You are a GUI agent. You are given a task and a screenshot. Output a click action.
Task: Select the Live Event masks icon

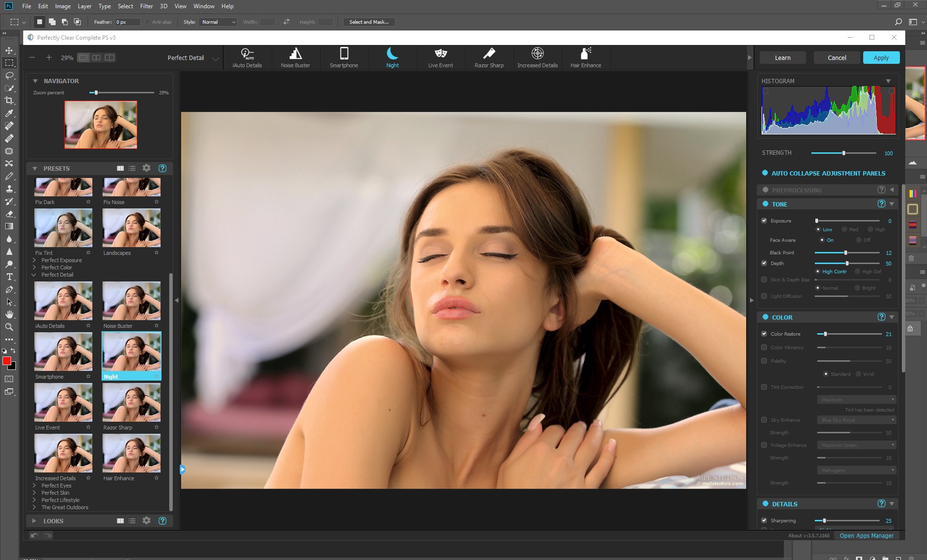tap(441, 58)
